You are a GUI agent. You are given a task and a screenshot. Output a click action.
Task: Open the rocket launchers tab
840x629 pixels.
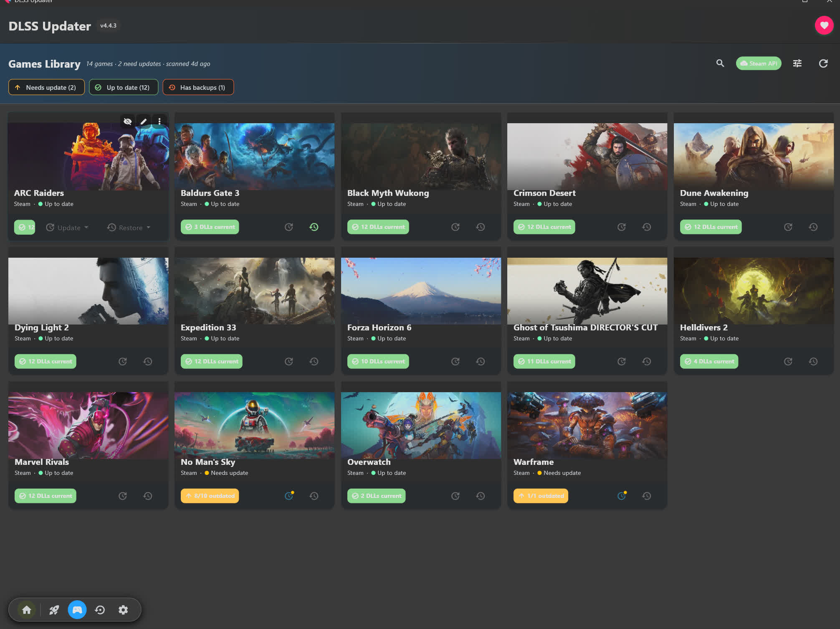coord(54,610)
